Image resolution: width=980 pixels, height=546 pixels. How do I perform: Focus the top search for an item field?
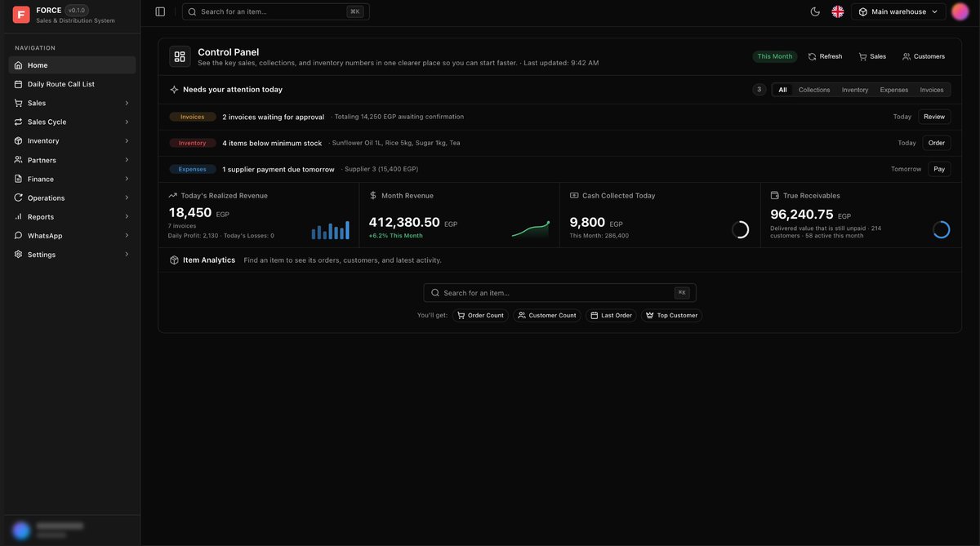click(276, 11)
